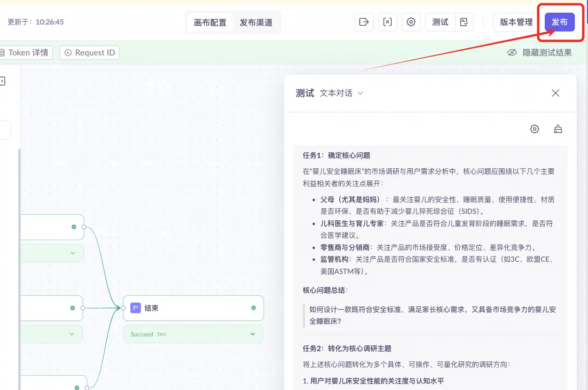Open 版本管理
The image size is (588, 390).
pyautogui.click(x=516, y=22)
